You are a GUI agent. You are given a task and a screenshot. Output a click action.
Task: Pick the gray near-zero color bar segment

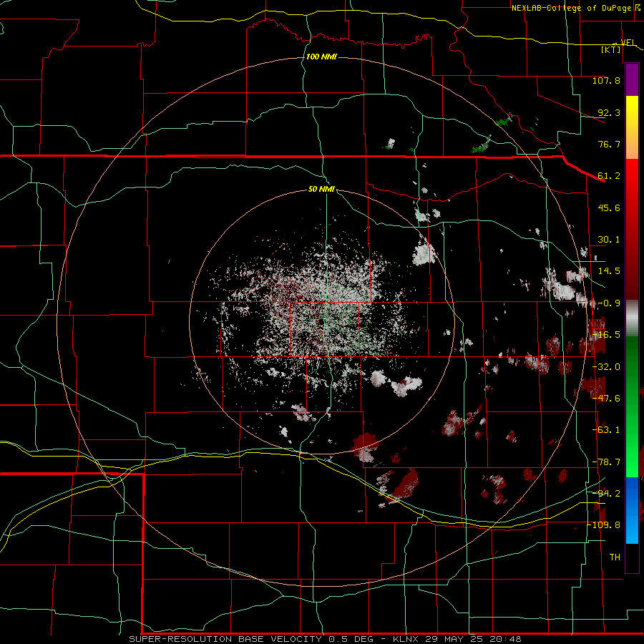tap(632, 318)
